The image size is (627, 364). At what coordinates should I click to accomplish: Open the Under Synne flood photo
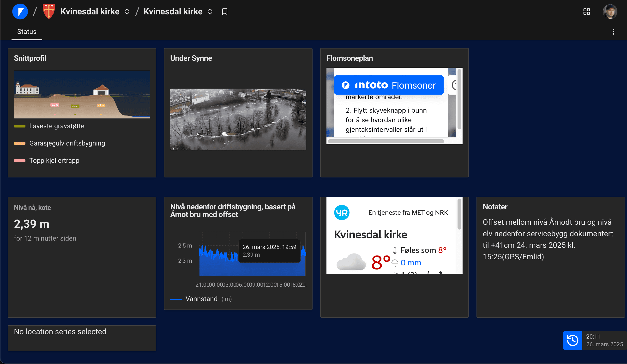point(238,119)
